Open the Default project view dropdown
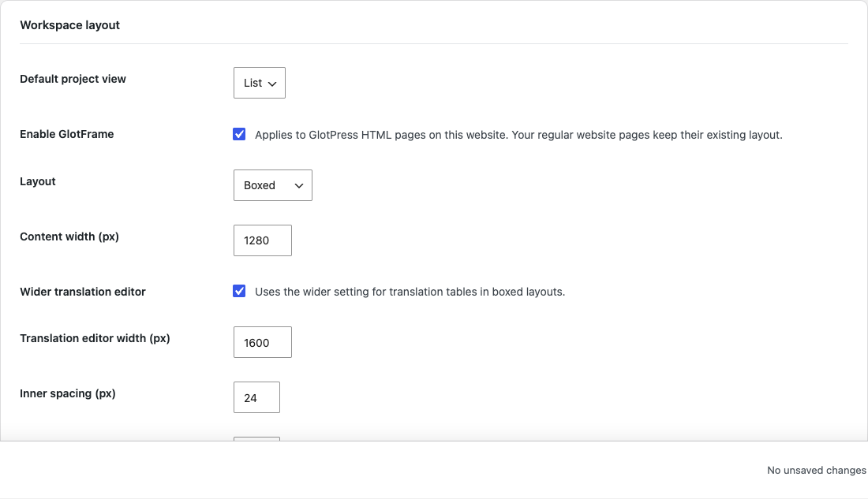This screenshot has height=499, width=868. [259, 83]
